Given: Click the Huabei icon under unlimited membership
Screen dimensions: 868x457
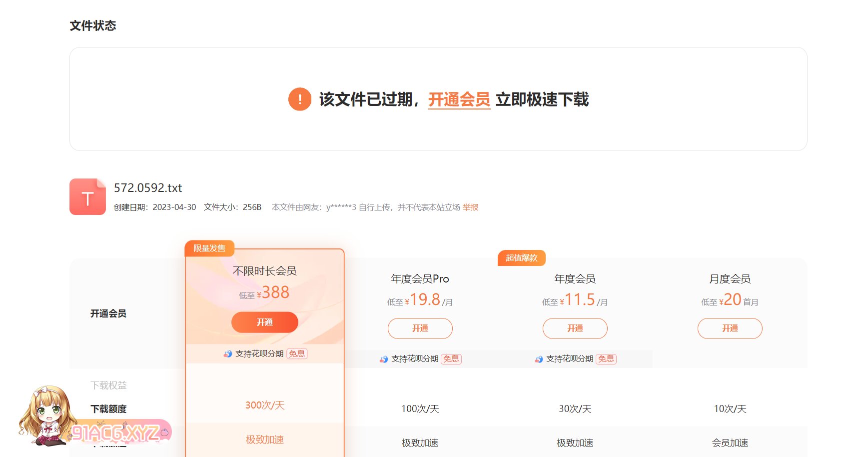Looking at the screenshot, I should click(228, 354).
